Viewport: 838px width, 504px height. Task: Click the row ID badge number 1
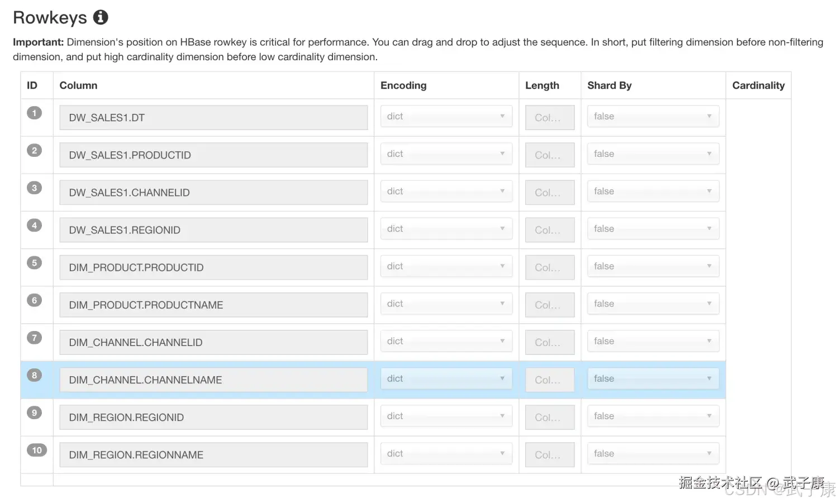[34, 113]
